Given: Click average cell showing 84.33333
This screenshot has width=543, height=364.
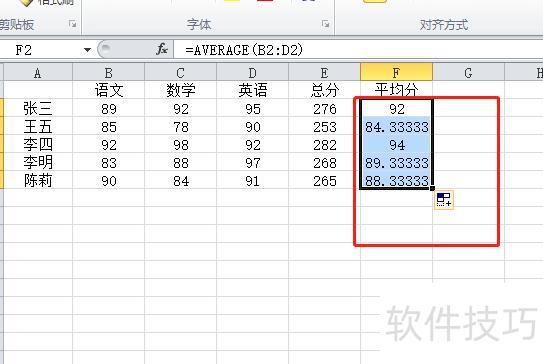Looking at the screenshot, I should click(x=397, y=127).
